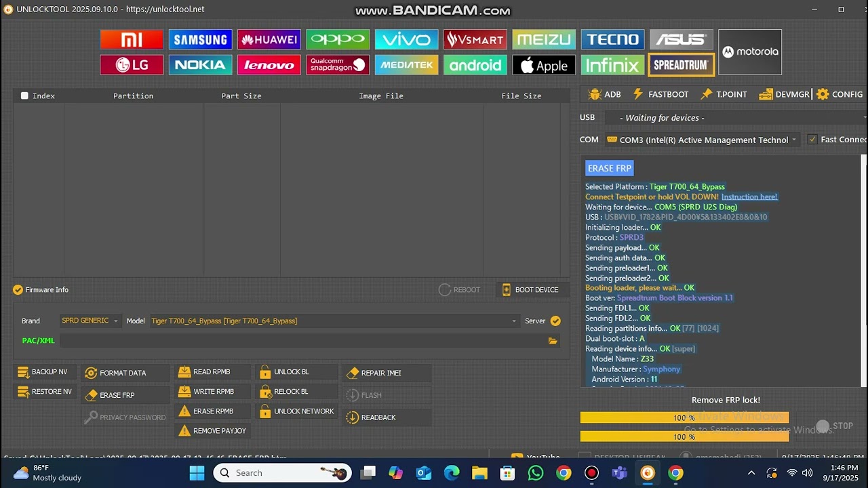Select the Xiaomi MI brand tile
868x488 pixels.
pyautogui.click(x=132, y=39)
